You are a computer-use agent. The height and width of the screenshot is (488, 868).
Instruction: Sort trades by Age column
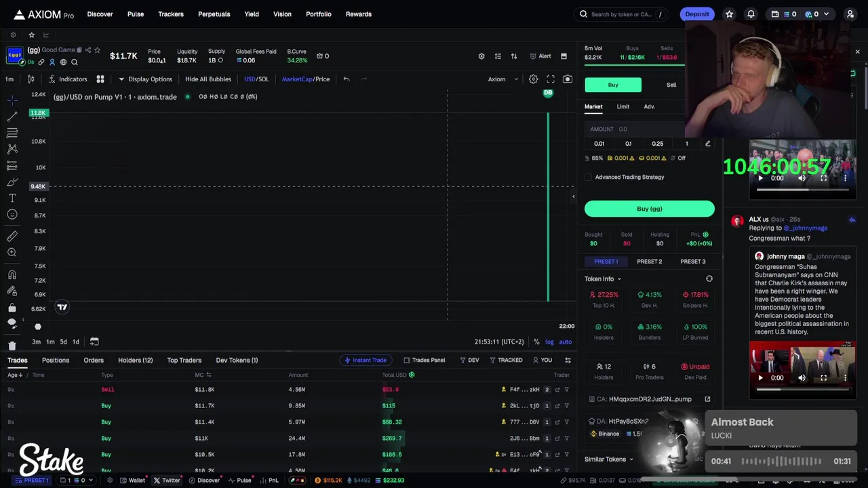coord(15,375)
